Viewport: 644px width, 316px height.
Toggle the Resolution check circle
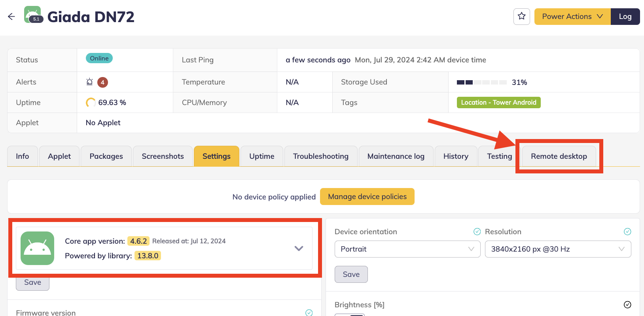click(627, 231)
